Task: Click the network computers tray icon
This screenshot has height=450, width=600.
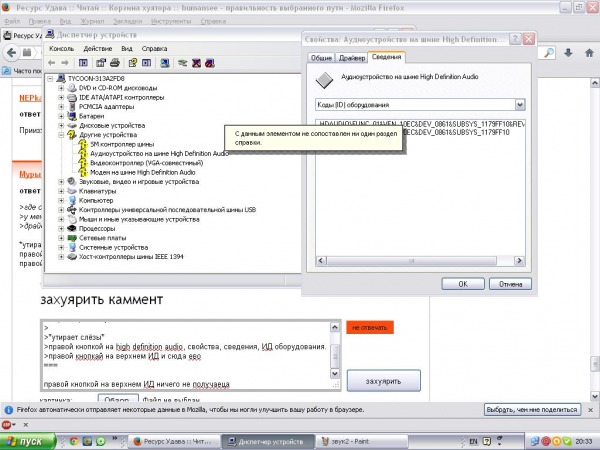Action: (x=535, y=442)
